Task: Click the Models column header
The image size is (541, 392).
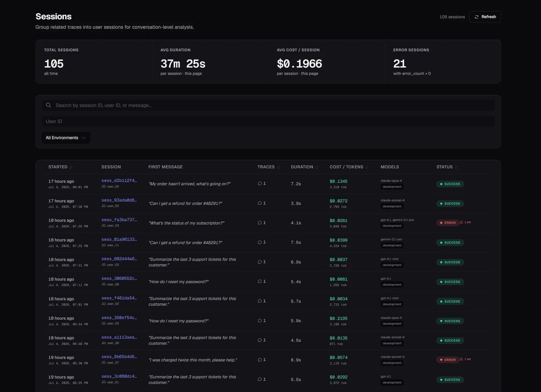Action: pyautogui.click(x=390, y=167)
